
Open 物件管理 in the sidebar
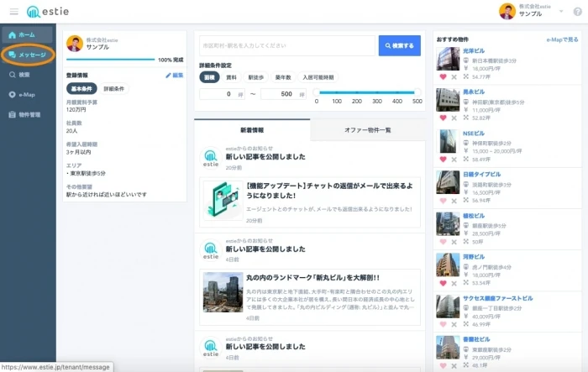28,113
